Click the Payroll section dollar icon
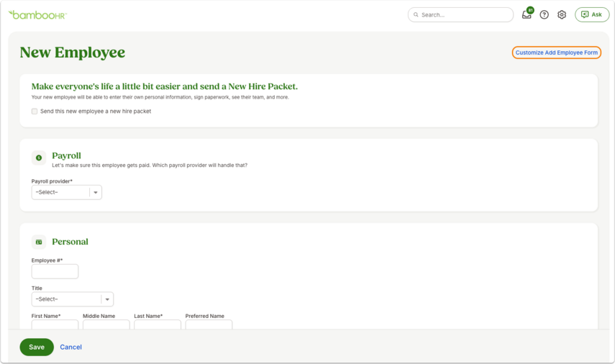This screenshot has height=364, width=615. point(39,158)
